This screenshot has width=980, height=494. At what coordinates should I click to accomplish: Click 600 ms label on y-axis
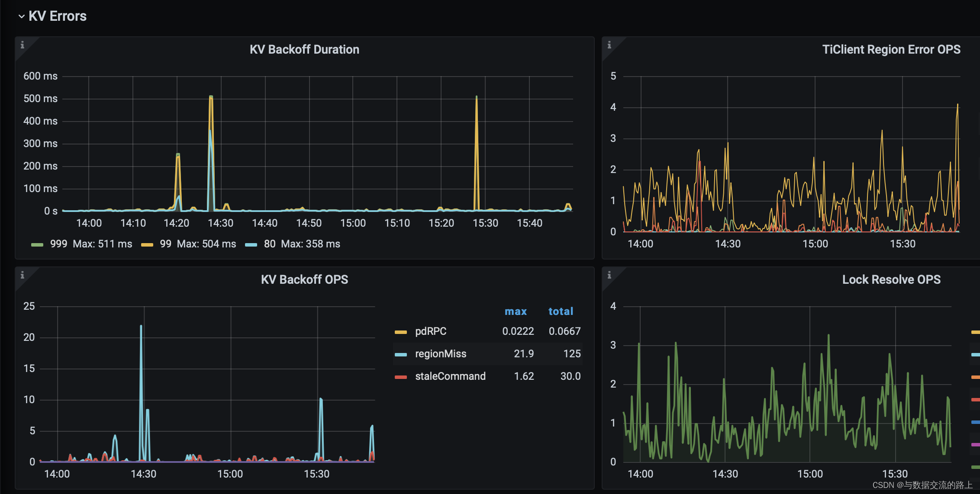tap(40, 76)
